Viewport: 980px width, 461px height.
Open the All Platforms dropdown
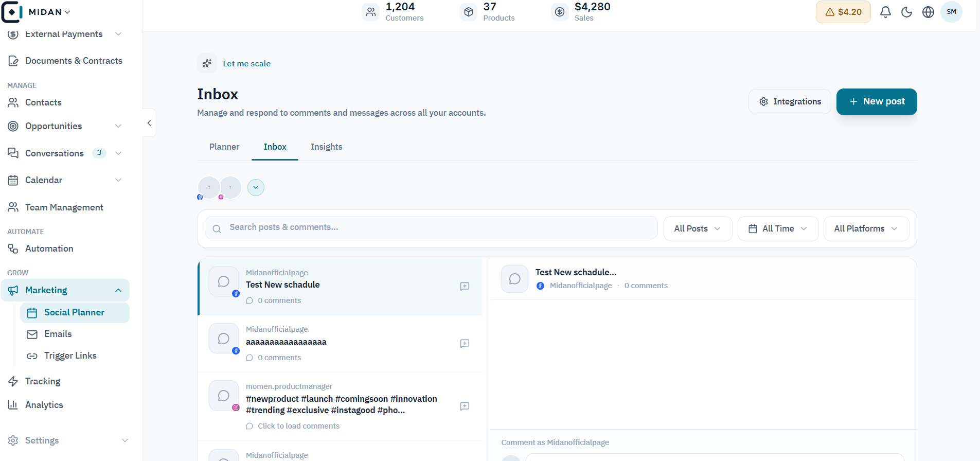(866, 229)
